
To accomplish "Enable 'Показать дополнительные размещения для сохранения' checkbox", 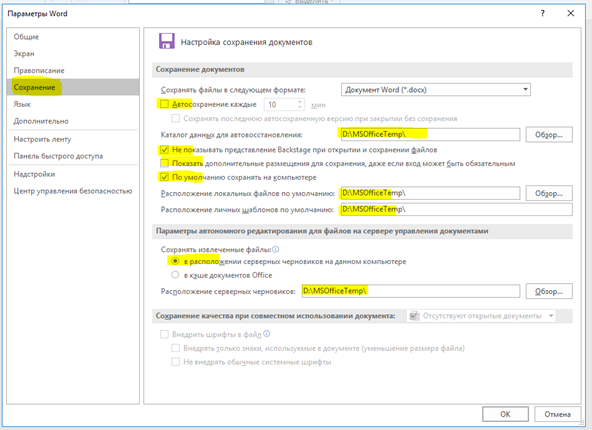I will tap(164, 163).
